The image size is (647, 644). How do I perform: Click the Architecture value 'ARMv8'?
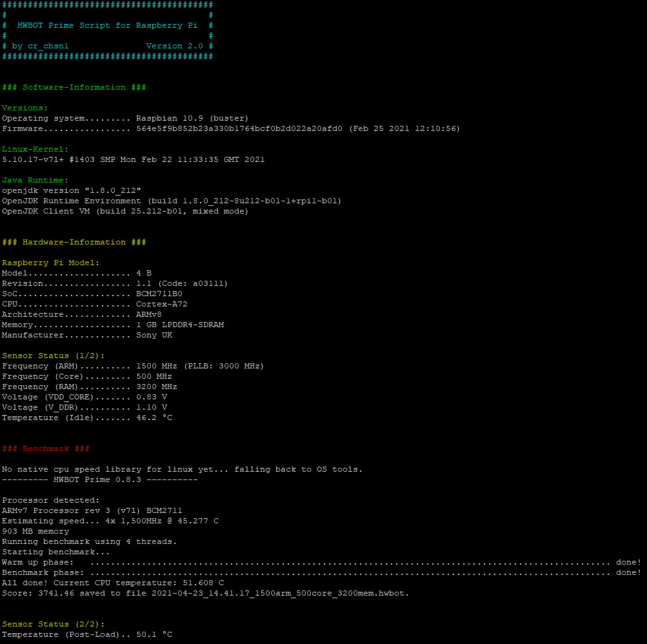point(149,314)
